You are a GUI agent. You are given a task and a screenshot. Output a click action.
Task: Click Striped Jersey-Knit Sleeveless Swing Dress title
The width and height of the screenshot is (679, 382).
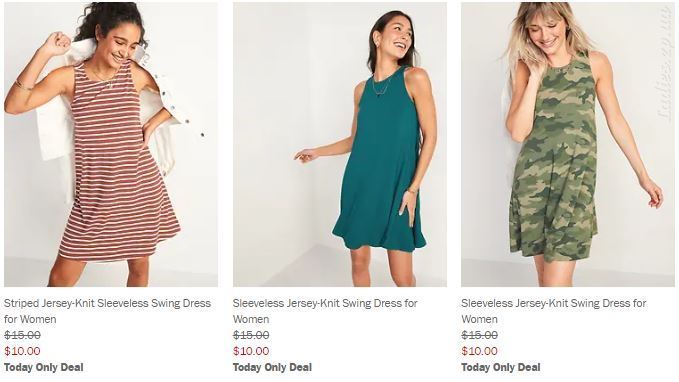107,311
